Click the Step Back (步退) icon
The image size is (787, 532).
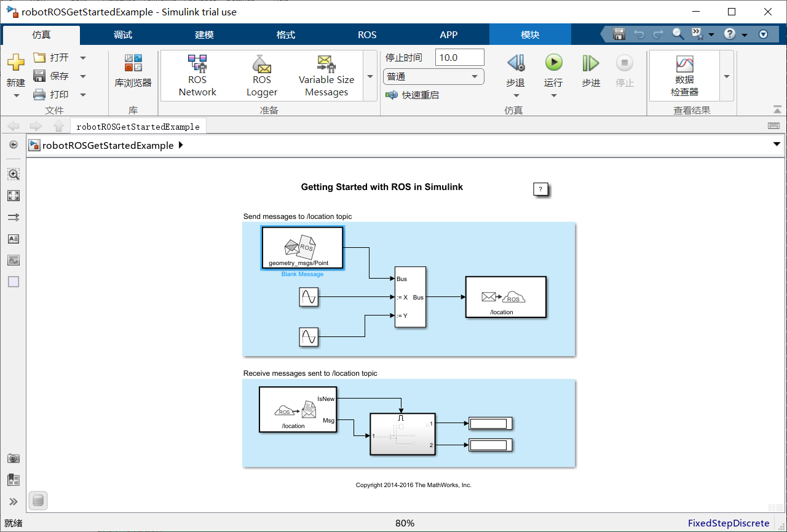coord(515,62)
